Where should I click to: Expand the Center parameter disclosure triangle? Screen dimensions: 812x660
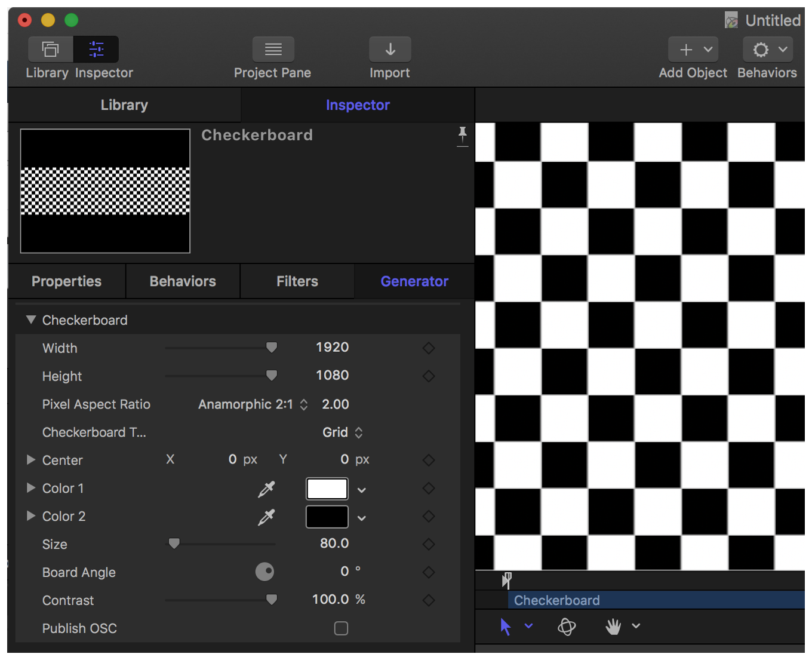tap(31, 460)
